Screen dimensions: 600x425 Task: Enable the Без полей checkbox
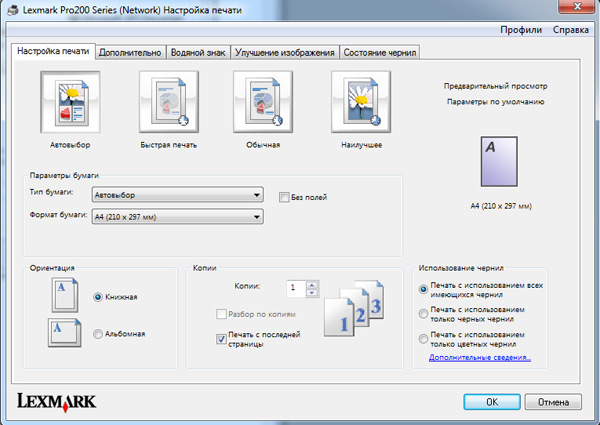coord(284,197)
